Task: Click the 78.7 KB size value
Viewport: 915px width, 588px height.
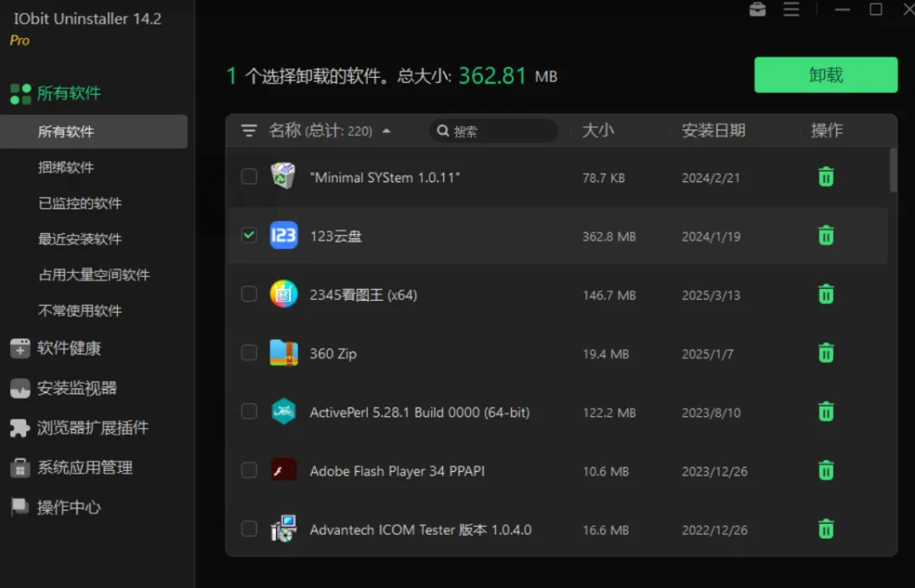Action: point(603,178)
